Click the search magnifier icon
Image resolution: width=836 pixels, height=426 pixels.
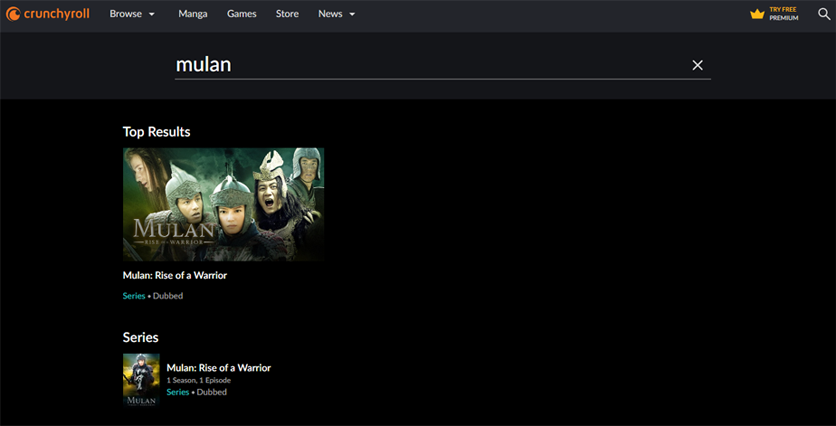pyautogui.click(x=824, y=14)
